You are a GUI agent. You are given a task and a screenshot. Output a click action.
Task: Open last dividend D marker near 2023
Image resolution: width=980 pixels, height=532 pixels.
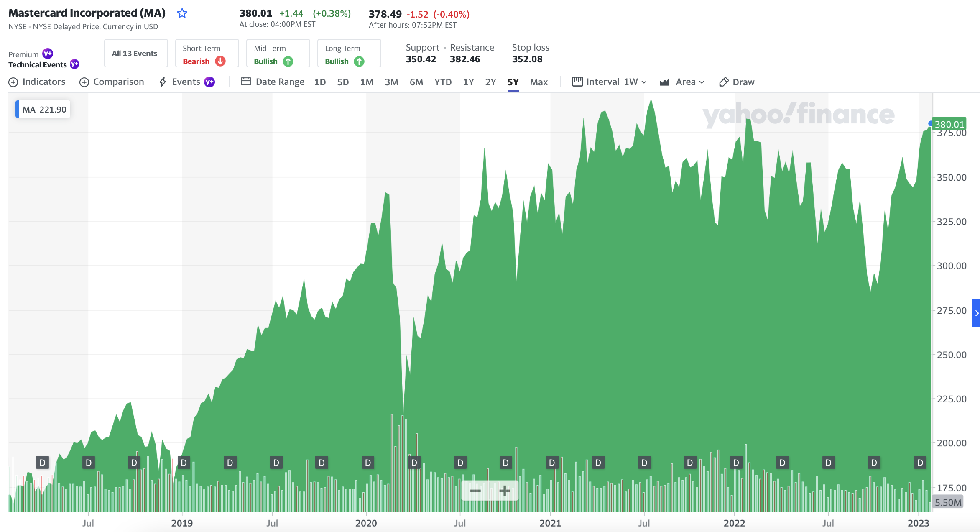[x=920, y=463]
